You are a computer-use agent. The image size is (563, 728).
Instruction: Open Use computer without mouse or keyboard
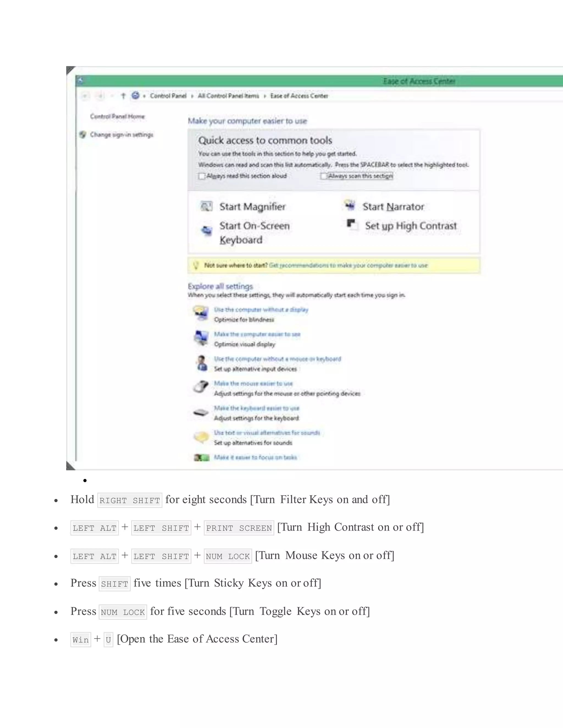(277, 359)
